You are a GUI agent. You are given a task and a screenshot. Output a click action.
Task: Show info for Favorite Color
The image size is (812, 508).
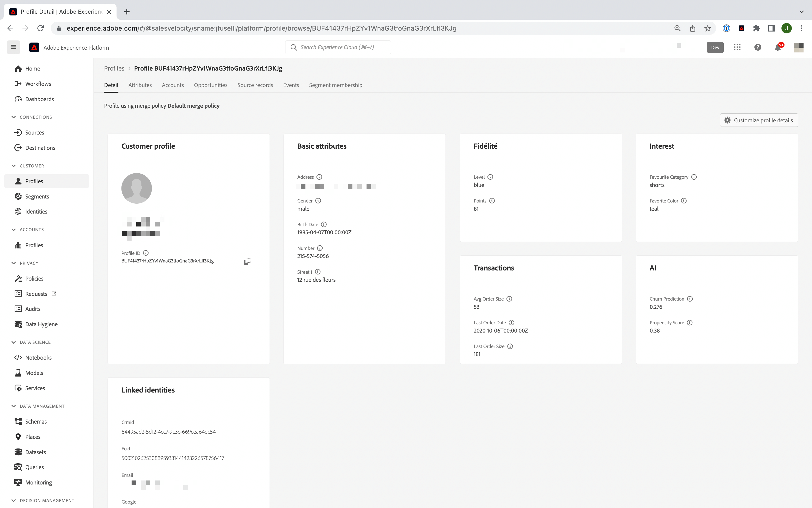tap(684, 201)
